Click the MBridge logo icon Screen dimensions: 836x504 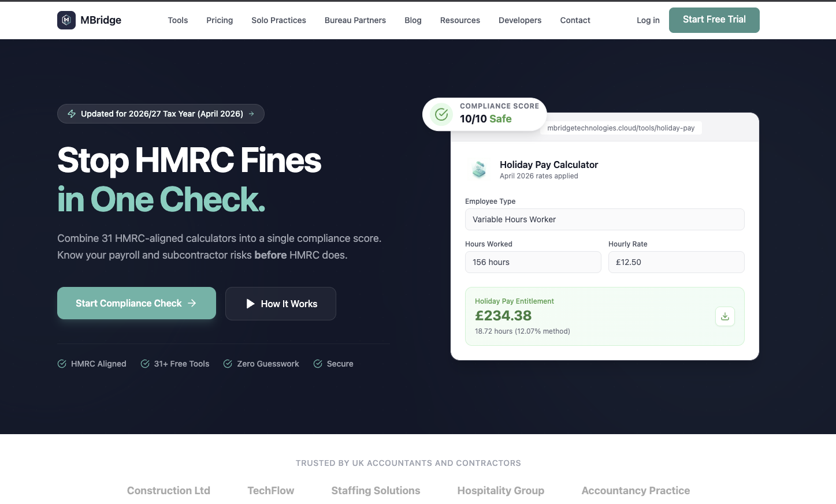[x=66, y=20]
